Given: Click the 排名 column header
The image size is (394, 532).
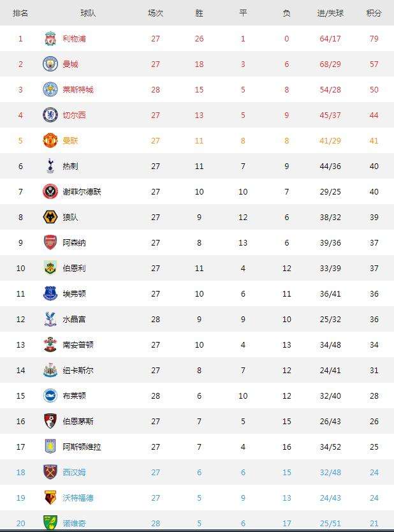Looking at the screenshot, I should click(20, 13).
